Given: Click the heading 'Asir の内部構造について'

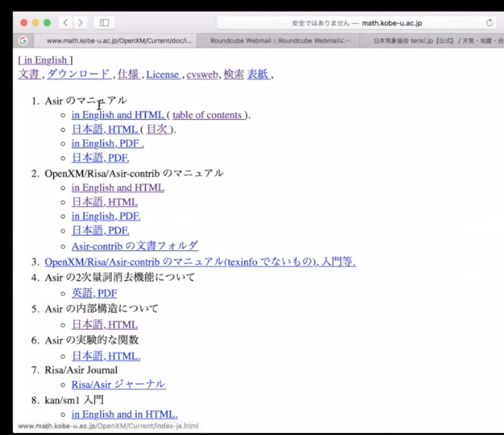Looking at the screenshot, I should pyautogui.click(x=102, y=309).
